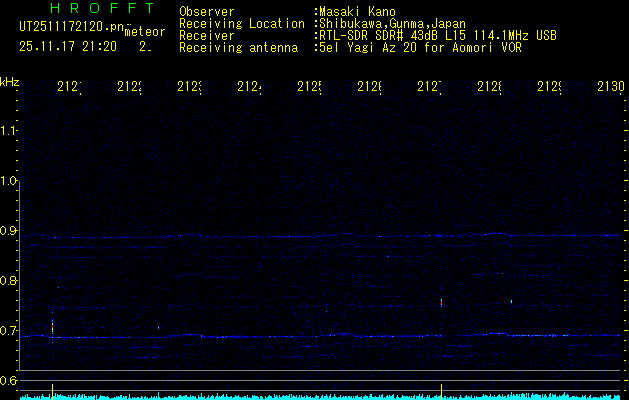Click the bright meteor echo near 0.7 kHz at left

click(x=52, y=326)
